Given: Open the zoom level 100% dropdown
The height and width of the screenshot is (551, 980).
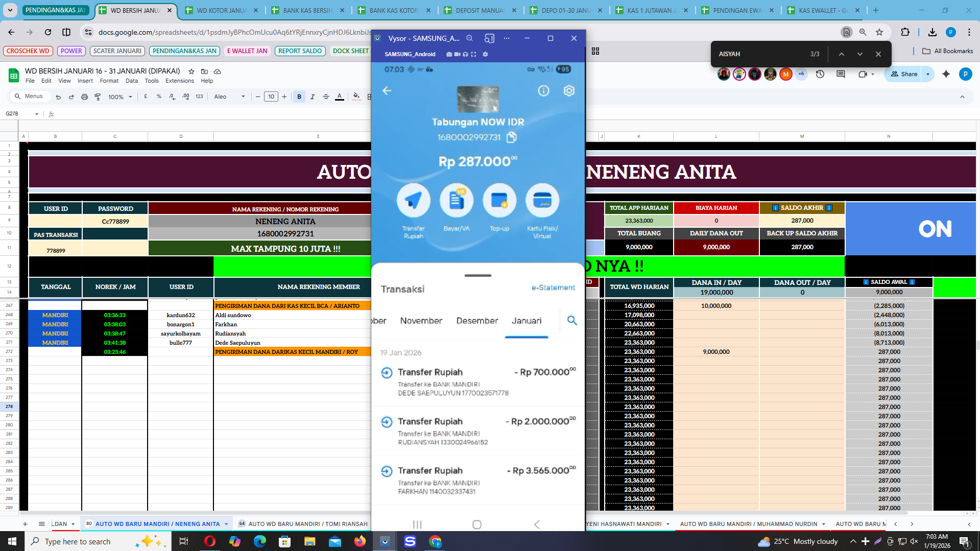Looking at the screenshot, I should (x=120, y=97).
